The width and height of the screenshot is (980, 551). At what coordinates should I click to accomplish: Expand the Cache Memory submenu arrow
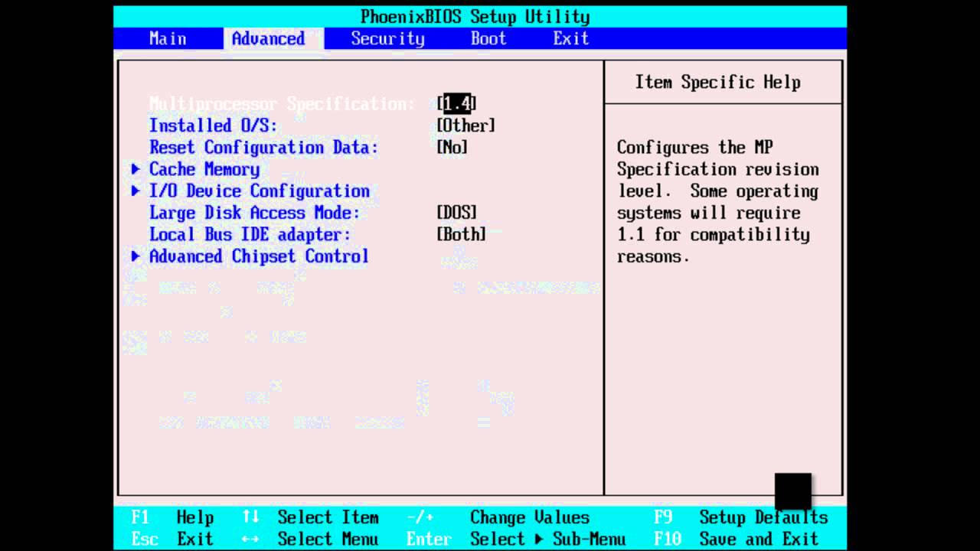[136, 169]
